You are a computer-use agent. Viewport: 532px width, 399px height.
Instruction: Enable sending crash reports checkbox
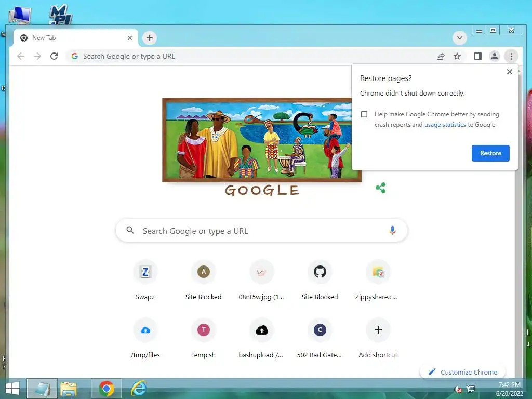tap(364, 114)
